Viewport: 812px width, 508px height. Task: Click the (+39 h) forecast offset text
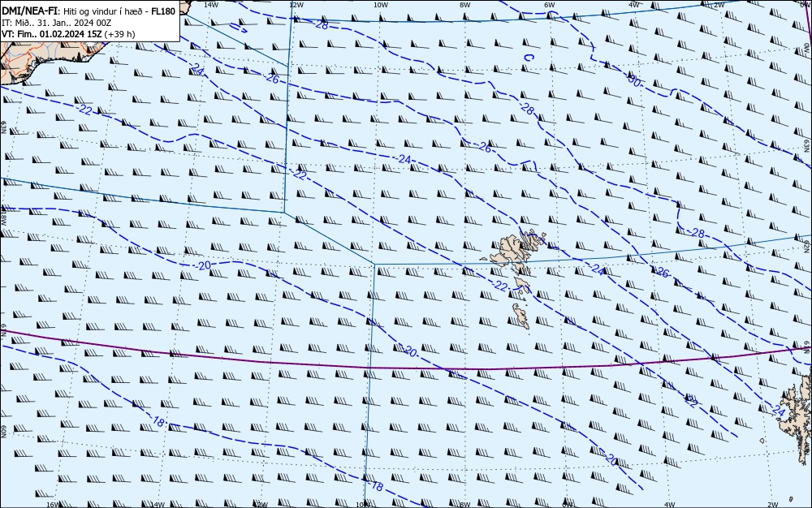coord(119,34)
